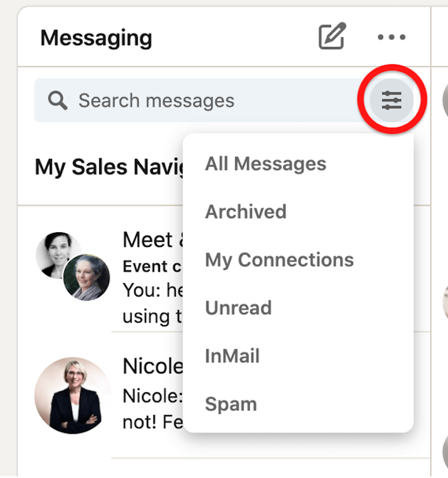Open the Messaging section header
The image size is (448, 478).
coord(96,38)
